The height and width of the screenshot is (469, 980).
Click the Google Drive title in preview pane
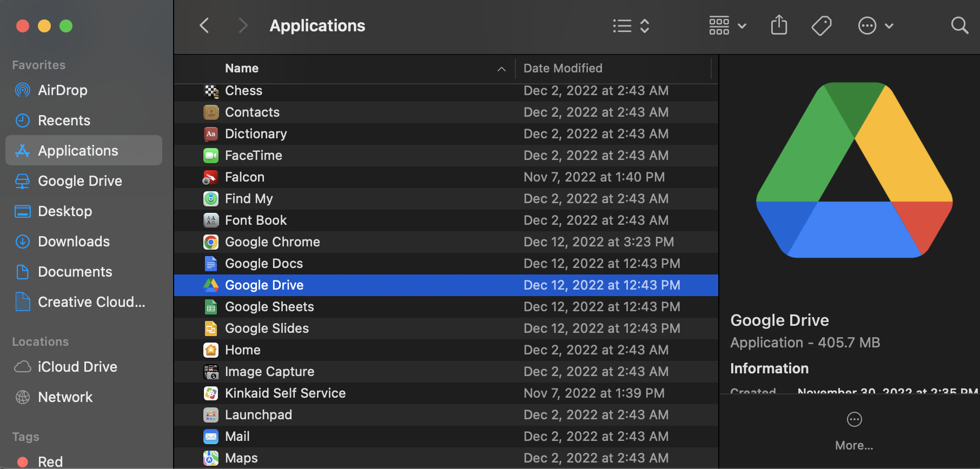779,320
